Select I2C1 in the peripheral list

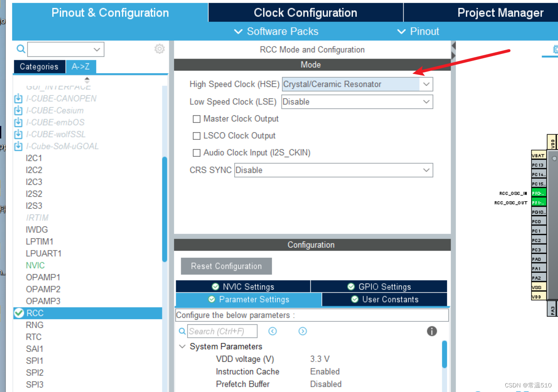coord(34,158)
